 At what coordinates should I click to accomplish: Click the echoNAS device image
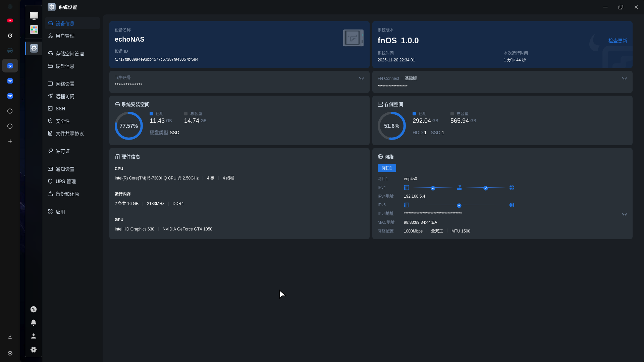pos(353,38)
